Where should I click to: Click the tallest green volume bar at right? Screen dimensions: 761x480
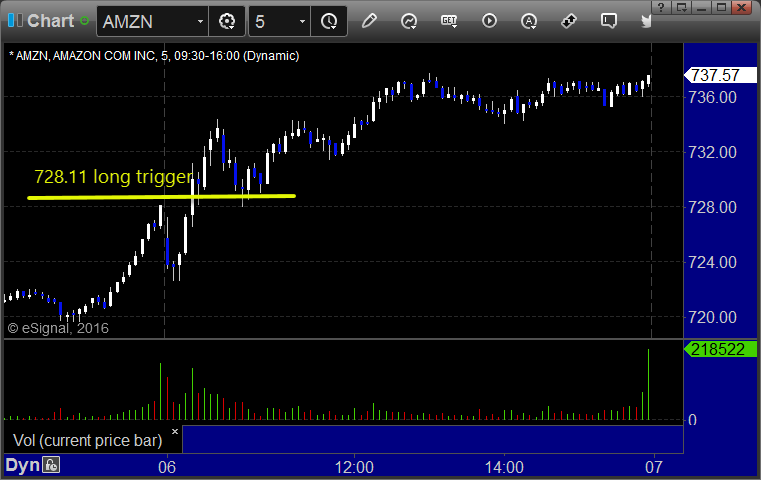pos(648,384)
